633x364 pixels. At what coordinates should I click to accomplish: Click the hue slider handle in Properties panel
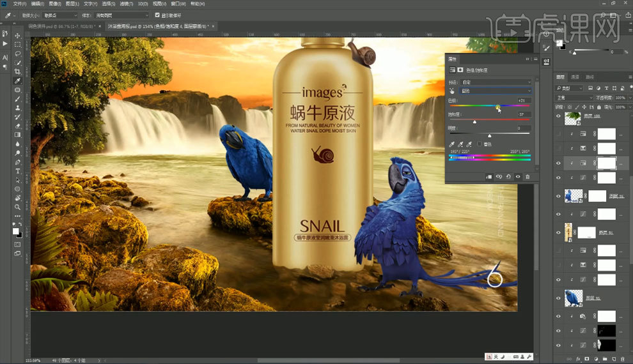497,107
